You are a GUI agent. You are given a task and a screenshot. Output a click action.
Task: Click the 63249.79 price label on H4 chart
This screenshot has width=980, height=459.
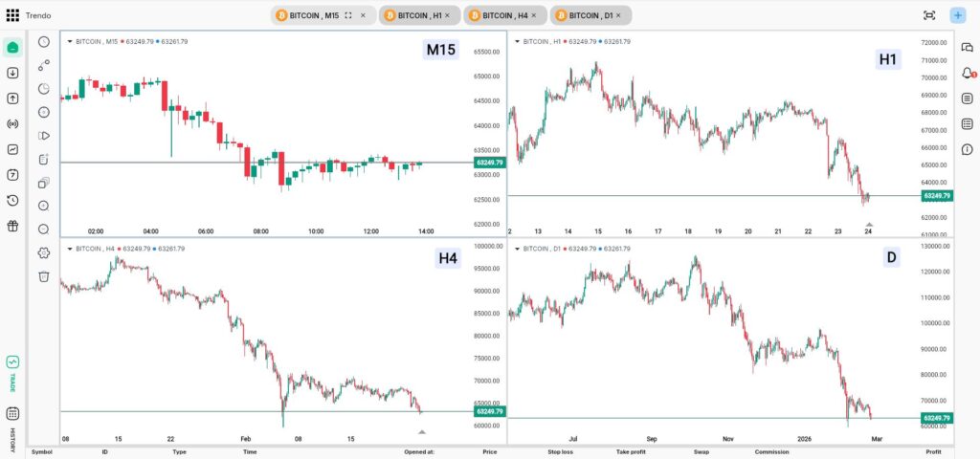pyautogui.click(x=488, y=411)
